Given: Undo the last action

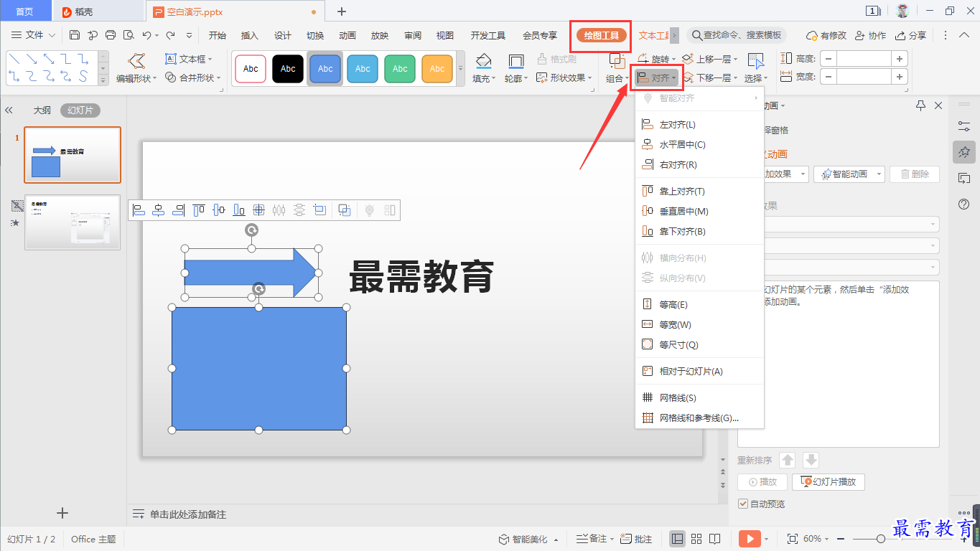Looking at the screenshot, I should pyautogui.click(x=146, y=35).
